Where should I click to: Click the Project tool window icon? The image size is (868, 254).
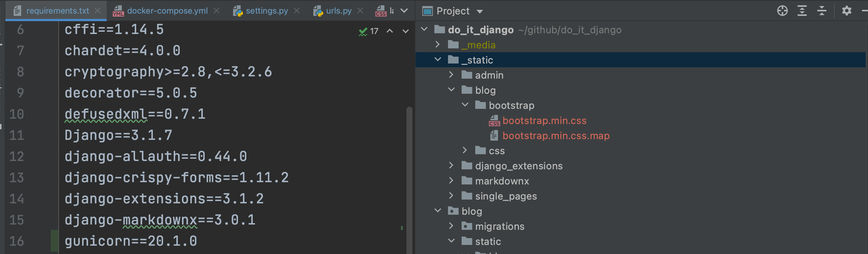point(428,11)
